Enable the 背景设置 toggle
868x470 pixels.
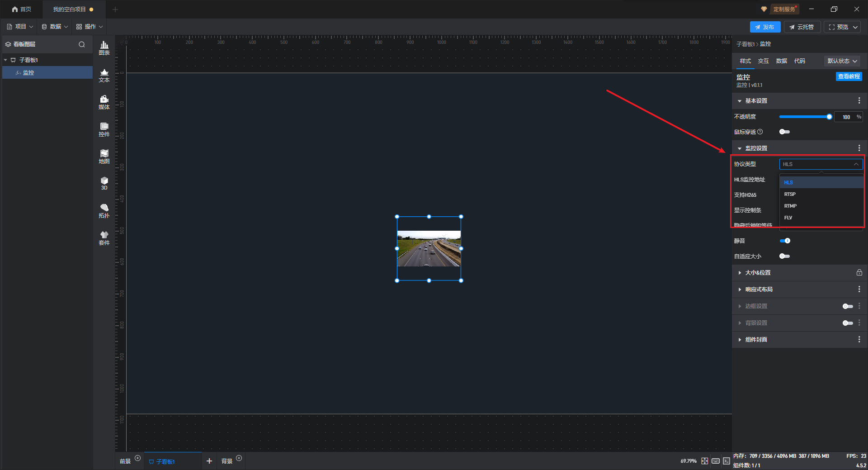(x=848, y=323)
